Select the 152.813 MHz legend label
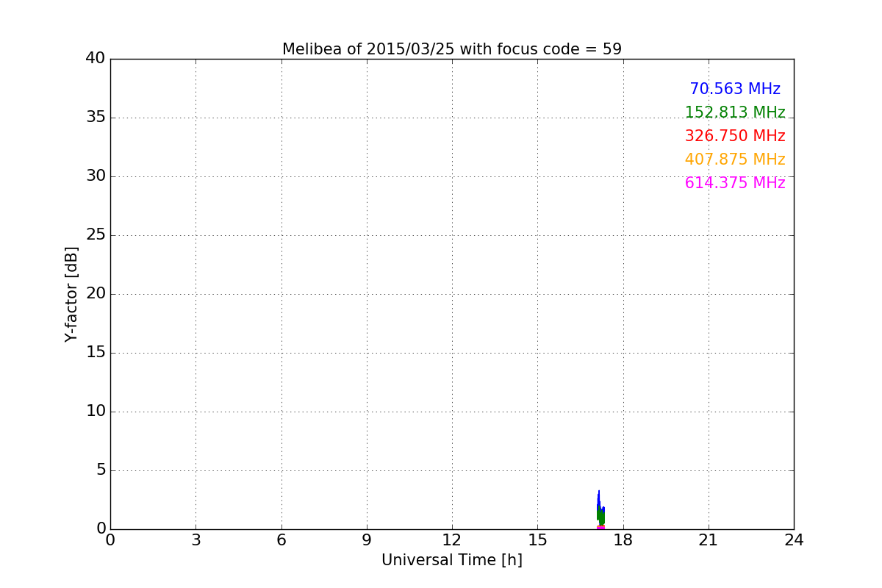Screen dimensions: 882x588 pyautogui.click(x=735, y=112)
